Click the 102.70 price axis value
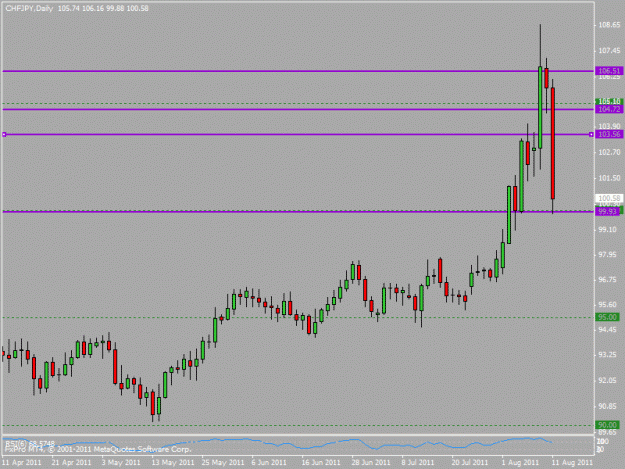625x469 pixels. pos(609,152)
